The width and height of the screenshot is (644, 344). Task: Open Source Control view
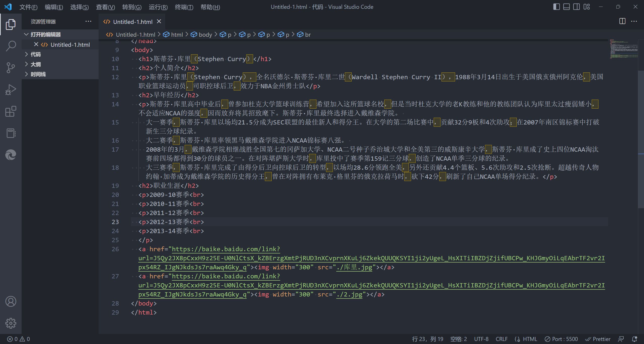(x=11, y=68)
